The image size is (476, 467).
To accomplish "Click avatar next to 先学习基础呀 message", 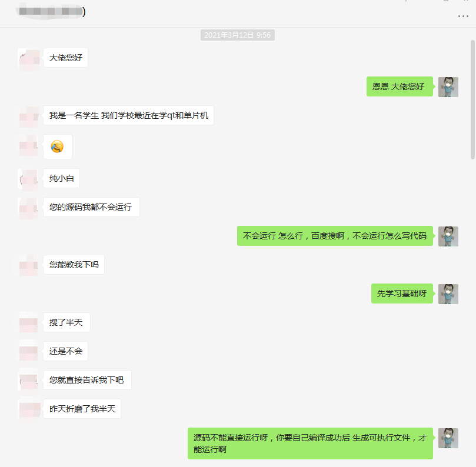I will pyautogui.click(x=448, y=293).
